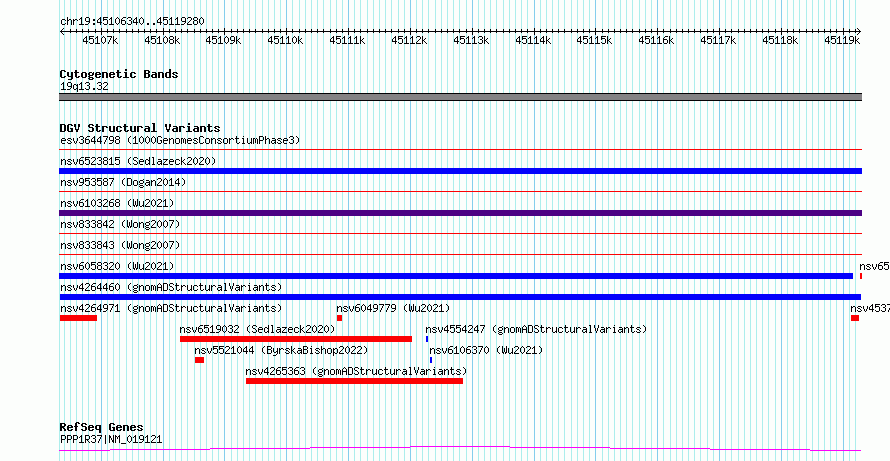
Task: Click the magenta PPP1R37 gene line
Action: click(x=460, y=449)
